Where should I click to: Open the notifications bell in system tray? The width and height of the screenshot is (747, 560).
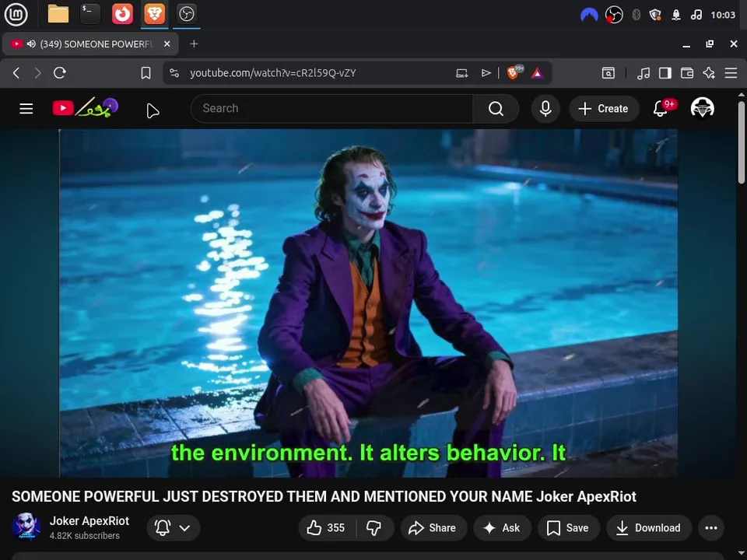[676, 16]
